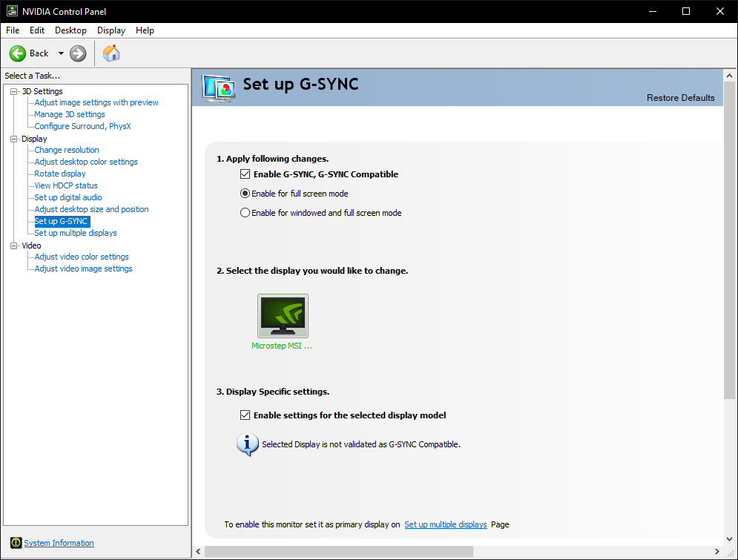Image resolution: width=738 pixels, height=560 pixels.
Task: Open Set up multiple displays in tree
Action: tap(76, 233)
